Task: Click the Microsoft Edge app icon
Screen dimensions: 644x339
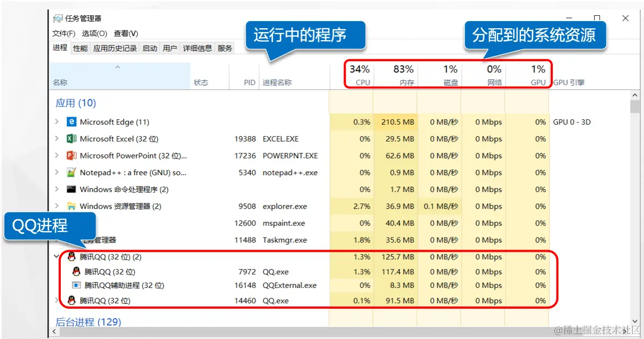Action: pos(72,122)
